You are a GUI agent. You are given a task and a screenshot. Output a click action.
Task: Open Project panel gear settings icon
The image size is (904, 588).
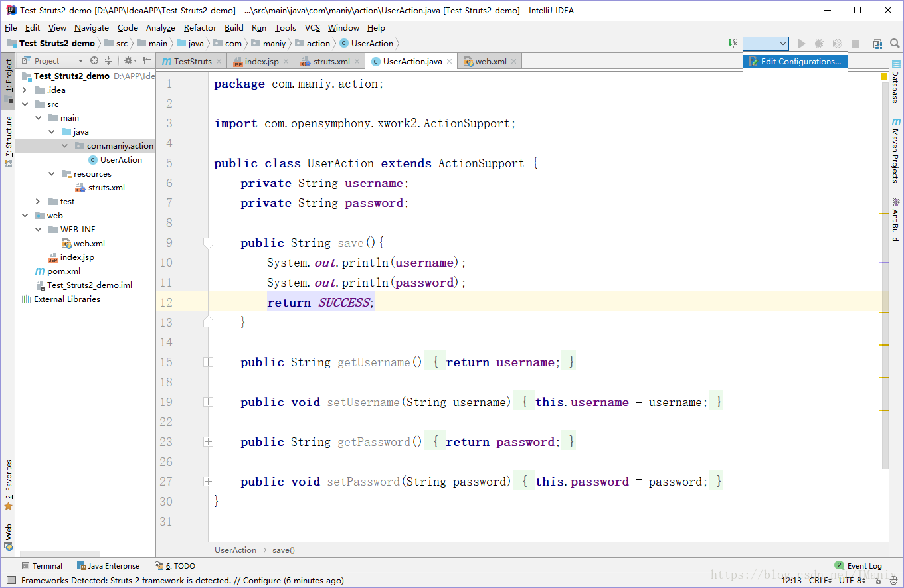point(130,60)
